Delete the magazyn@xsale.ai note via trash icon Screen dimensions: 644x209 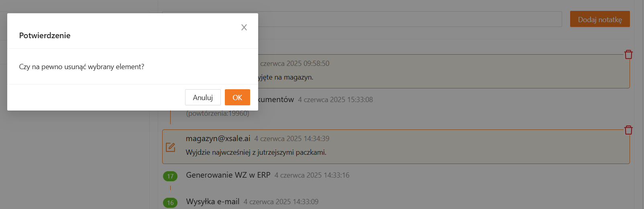click(628, 130)
